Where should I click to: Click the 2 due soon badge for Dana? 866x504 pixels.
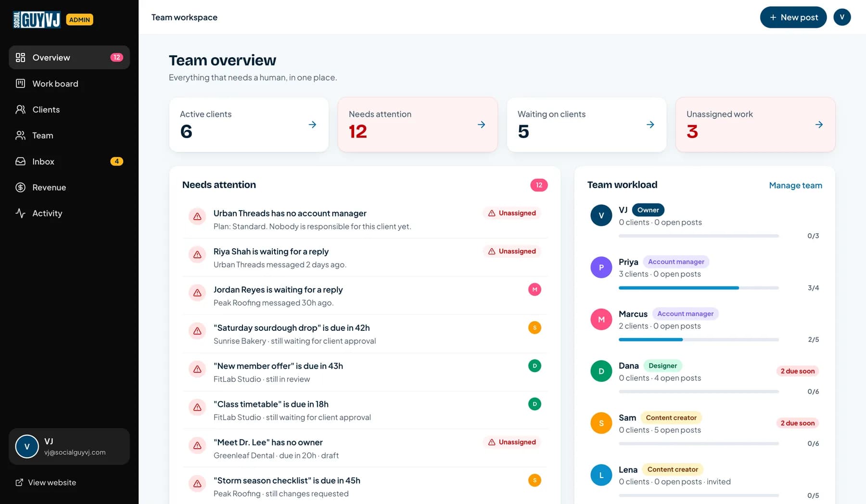[x=797, y=371]
